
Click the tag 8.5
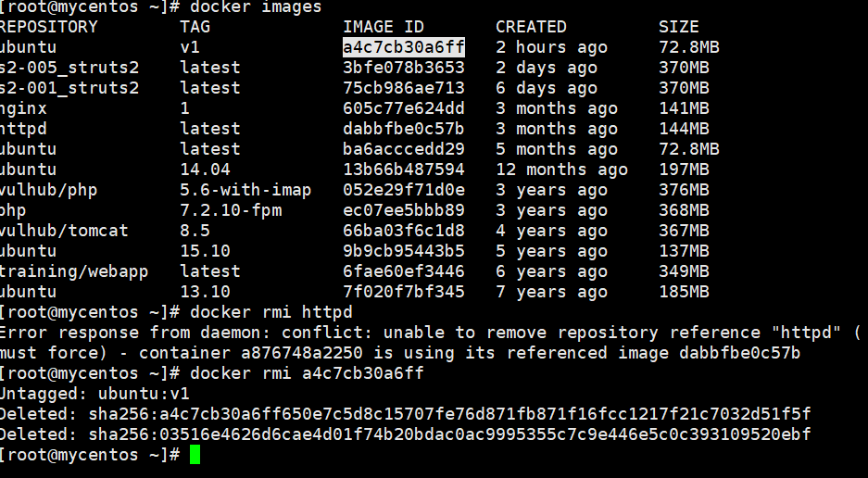(195, 231)
